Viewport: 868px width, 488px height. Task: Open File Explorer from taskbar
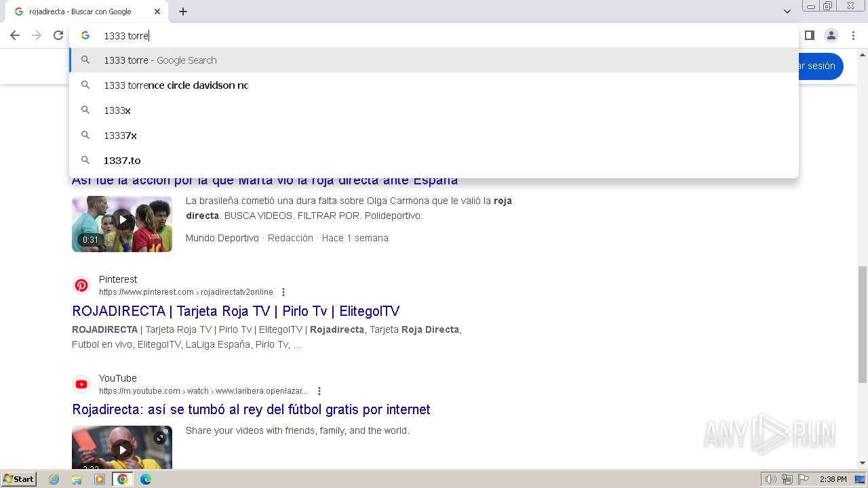pyautogui.click(x=77, y=479)
